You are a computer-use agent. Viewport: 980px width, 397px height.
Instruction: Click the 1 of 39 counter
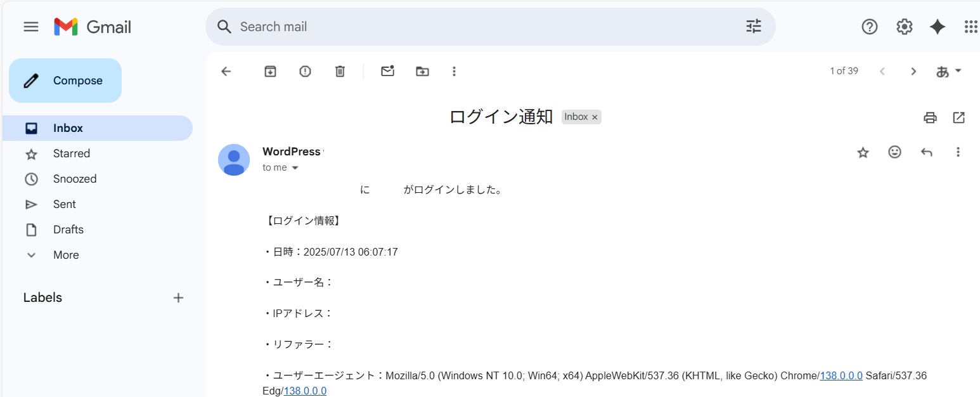[844, 71]
